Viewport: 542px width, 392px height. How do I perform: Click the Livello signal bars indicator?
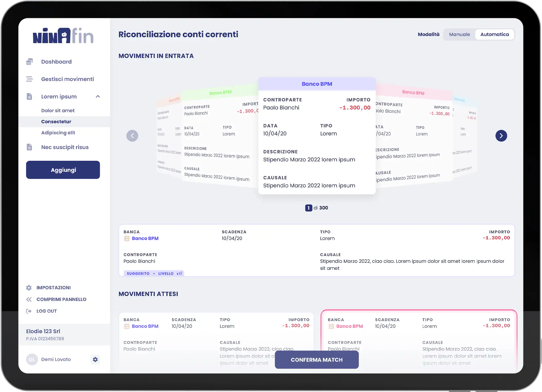[179, 273]
